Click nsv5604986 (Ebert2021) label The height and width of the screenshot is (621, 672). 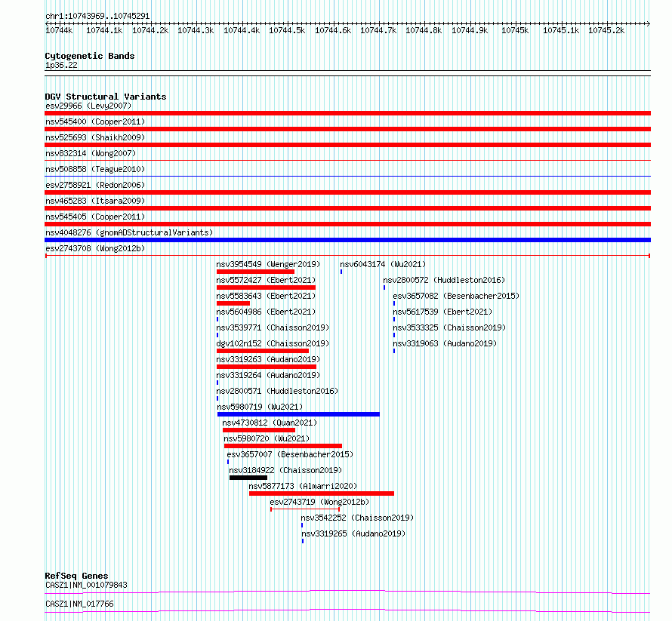click(266, 312)
